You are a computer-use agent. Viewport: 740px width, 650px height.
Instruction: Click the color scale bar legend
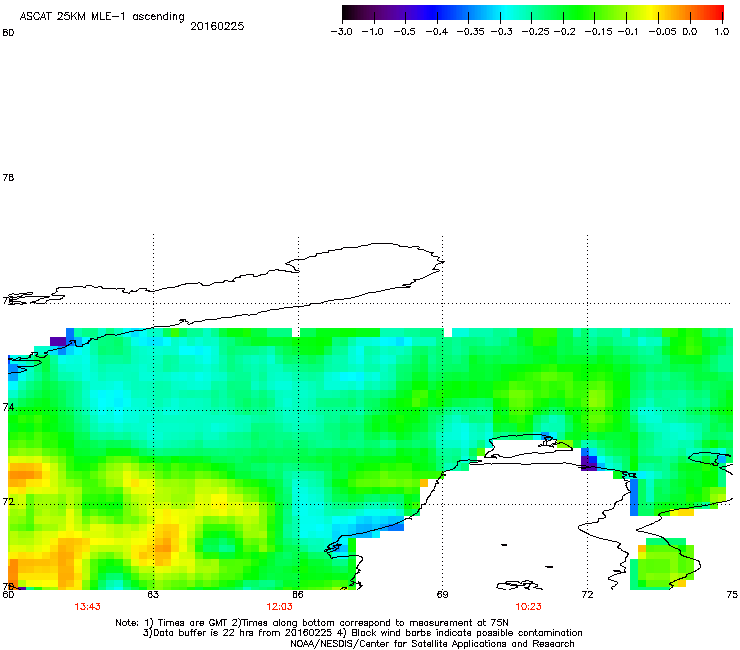533,13
